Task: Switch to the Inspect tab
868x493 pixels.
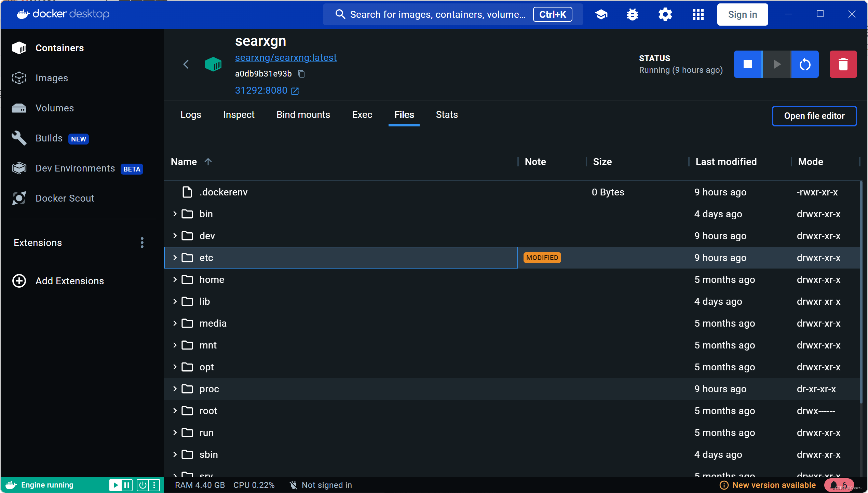Action: pyautogui.click(x=239, y=115)
